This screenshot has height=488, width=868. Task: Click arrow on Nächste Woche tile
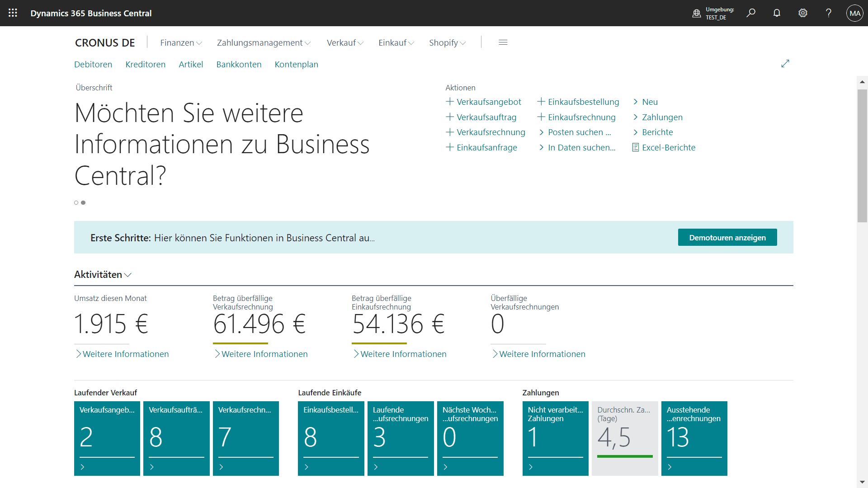[446, 467]
